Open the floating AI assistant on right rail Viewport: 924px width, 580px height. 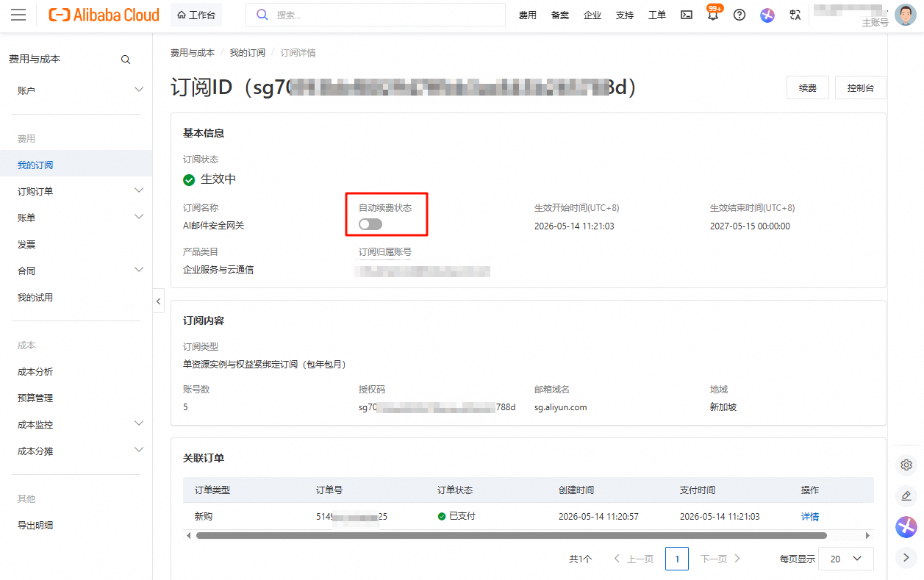906,527
